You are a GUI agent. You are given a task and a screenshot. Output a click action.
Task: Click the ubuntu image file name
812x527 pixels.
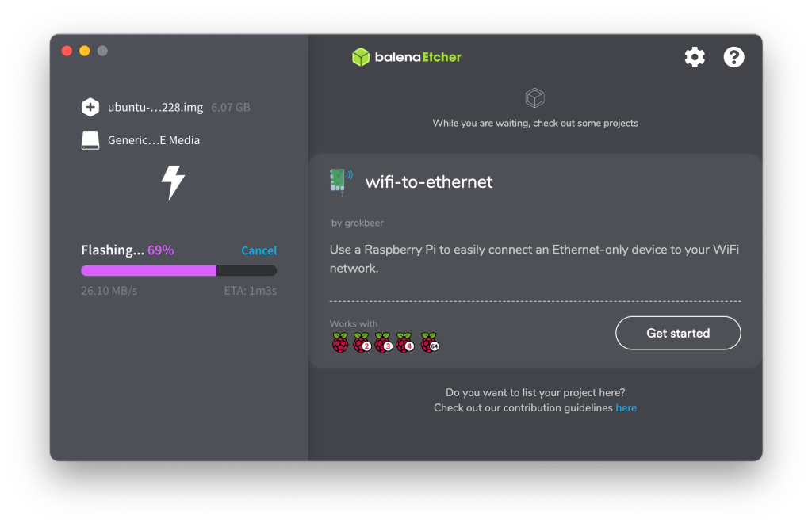pyautogui.click(x=156, y=107)
